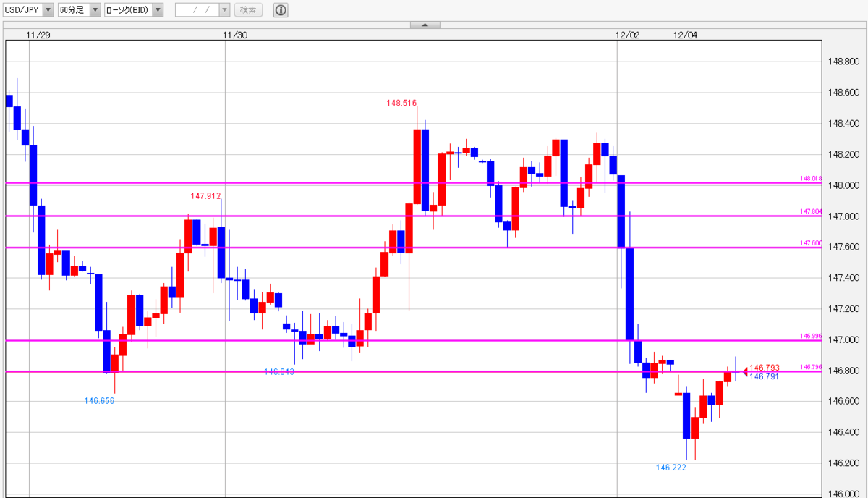This screenshot has width=868, height=498.
Task: Click the blue 146.791 current price value
Action: coord(765,376)
